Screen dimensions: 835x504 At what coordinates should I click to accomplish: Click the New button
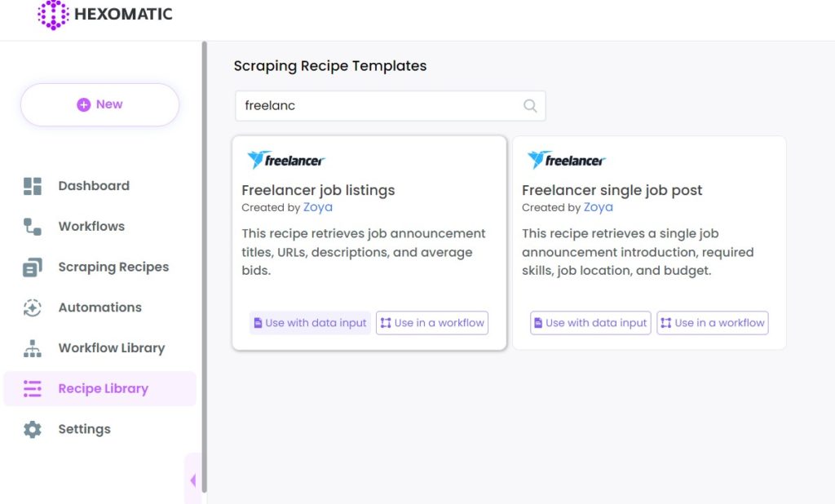(x=100, y=104)
